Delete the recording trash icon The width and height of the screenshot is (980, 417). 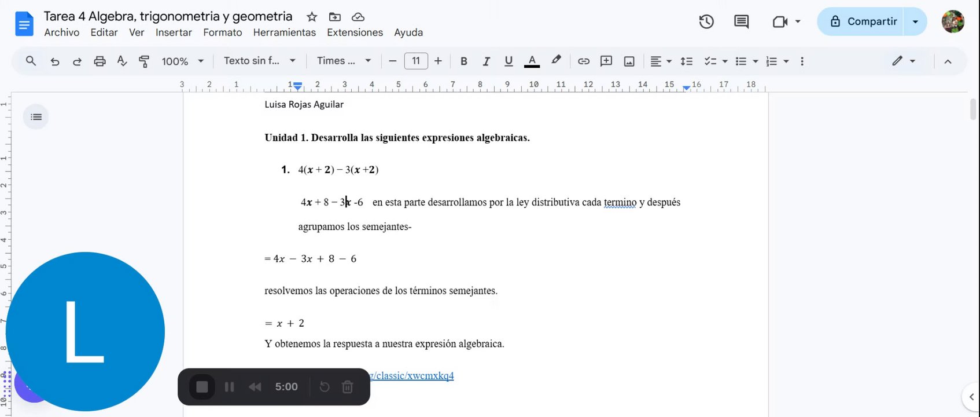click(x=348, y=387)
